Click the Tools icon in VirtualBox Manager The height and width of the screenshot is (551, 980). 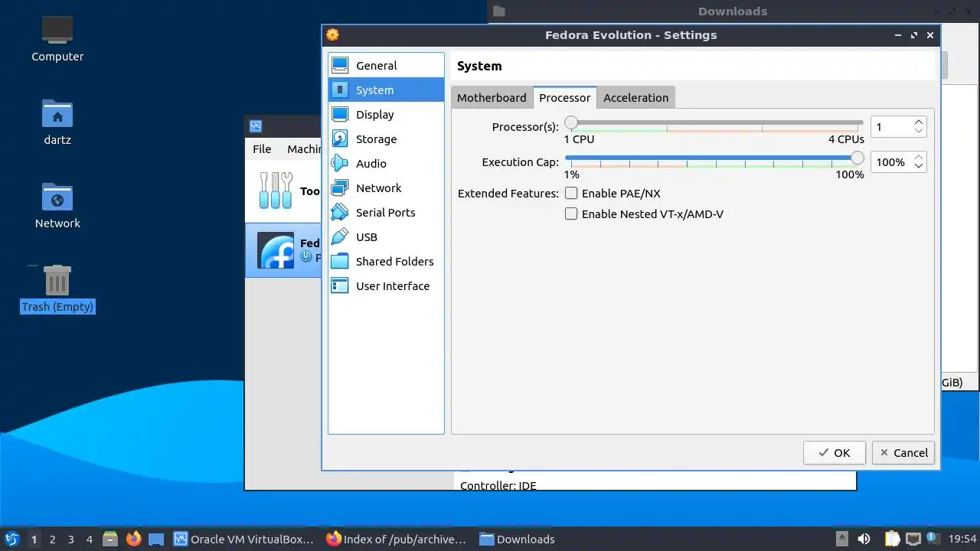[276, 191]
